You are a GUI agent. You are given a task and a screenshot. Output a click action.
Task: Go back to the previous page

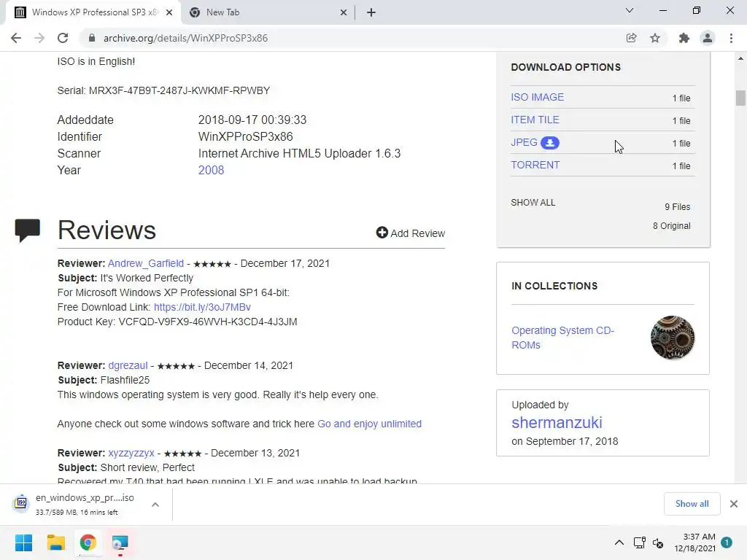(x=16, y=38)
